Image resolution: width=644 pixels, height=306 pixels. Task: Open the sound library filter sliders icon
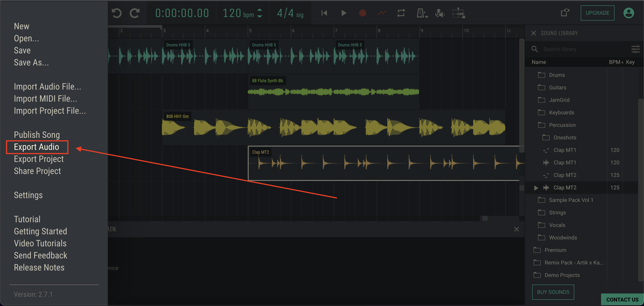click(636, 49)
